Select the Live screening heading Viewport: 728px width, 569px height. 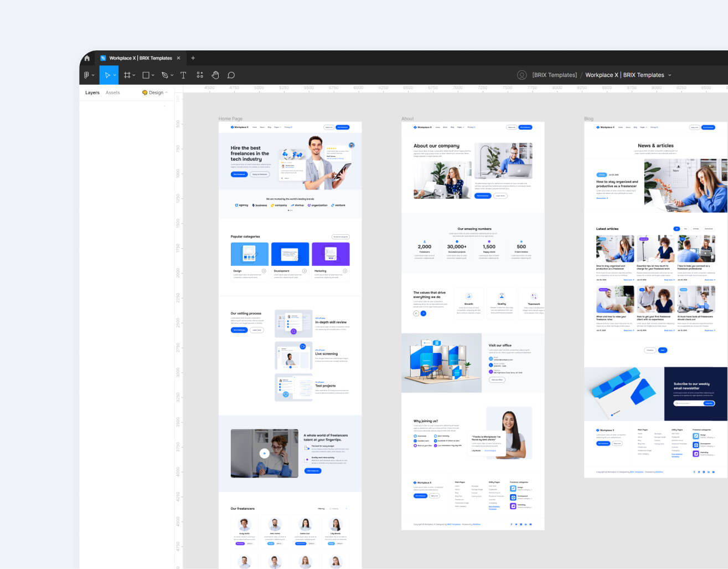326,353
